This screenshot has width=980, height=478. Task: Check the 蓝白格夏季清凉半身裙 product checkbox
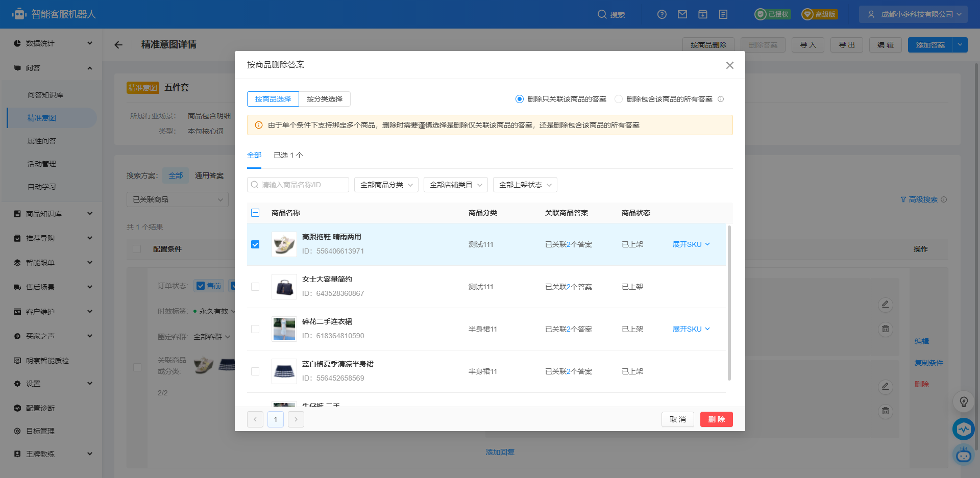[255, 371]
